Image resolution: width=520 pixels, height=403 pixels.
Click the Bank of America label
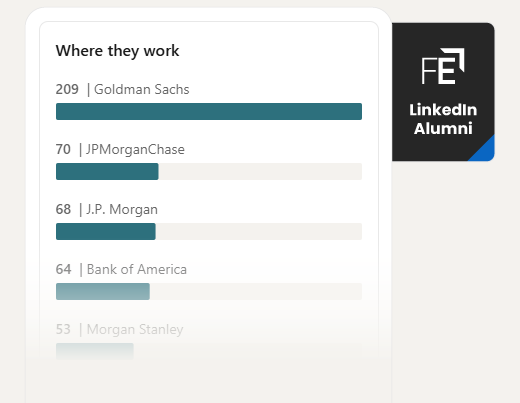coord(137,269)
